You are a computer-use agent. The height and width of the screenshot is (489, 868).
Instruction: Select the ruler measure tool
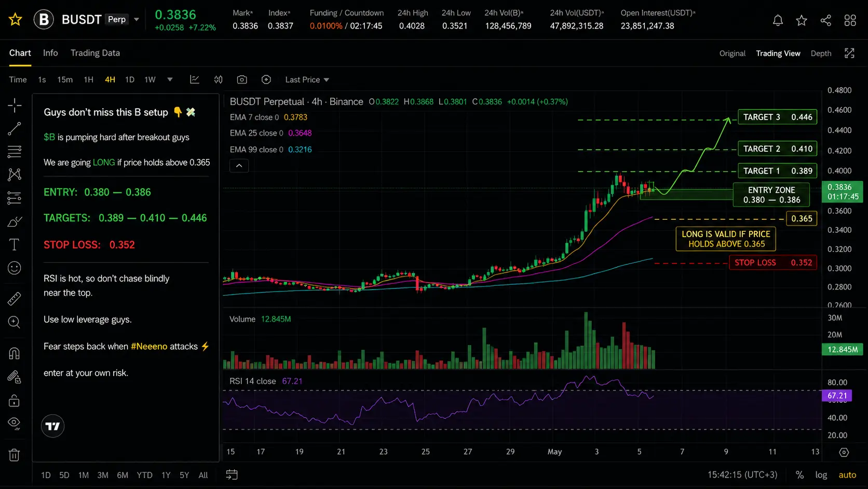[15, 299]
